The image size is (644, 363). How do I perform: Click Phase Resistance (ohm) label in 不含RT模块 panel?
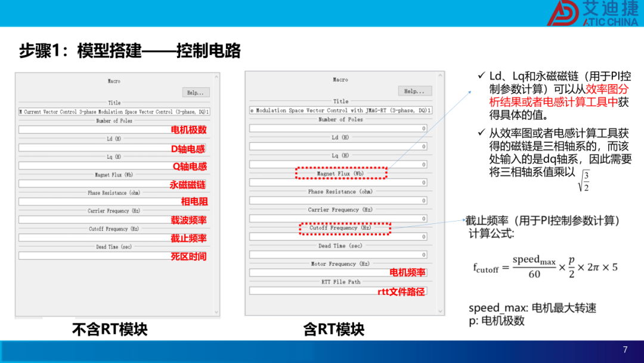(x=114, y=193)
